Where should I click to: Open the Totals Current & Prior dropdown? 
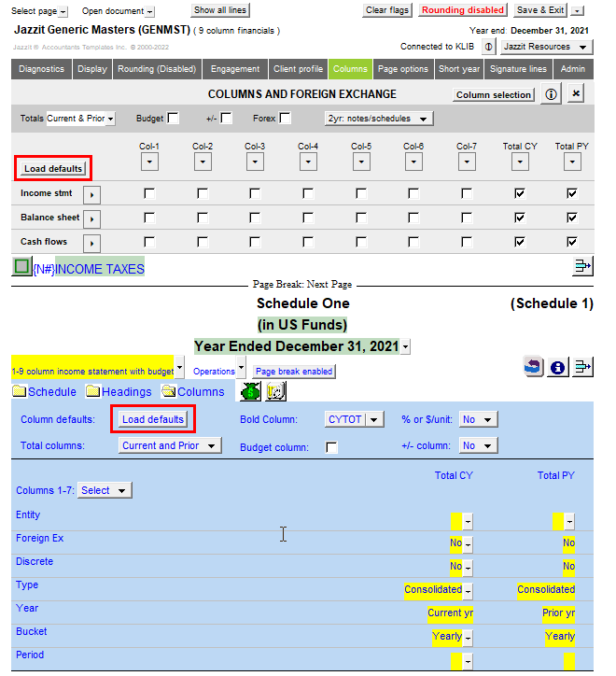[x=111, y=119]
